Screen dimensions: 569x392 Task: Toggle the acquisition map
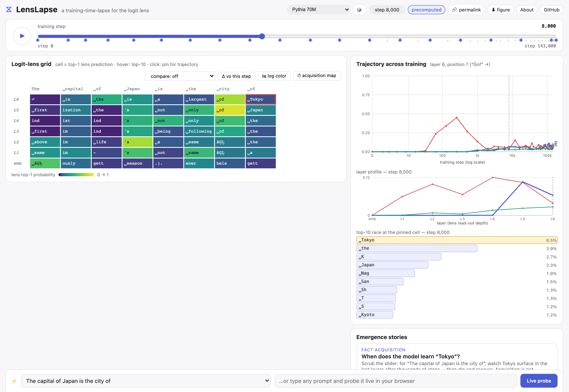point(317,76)
